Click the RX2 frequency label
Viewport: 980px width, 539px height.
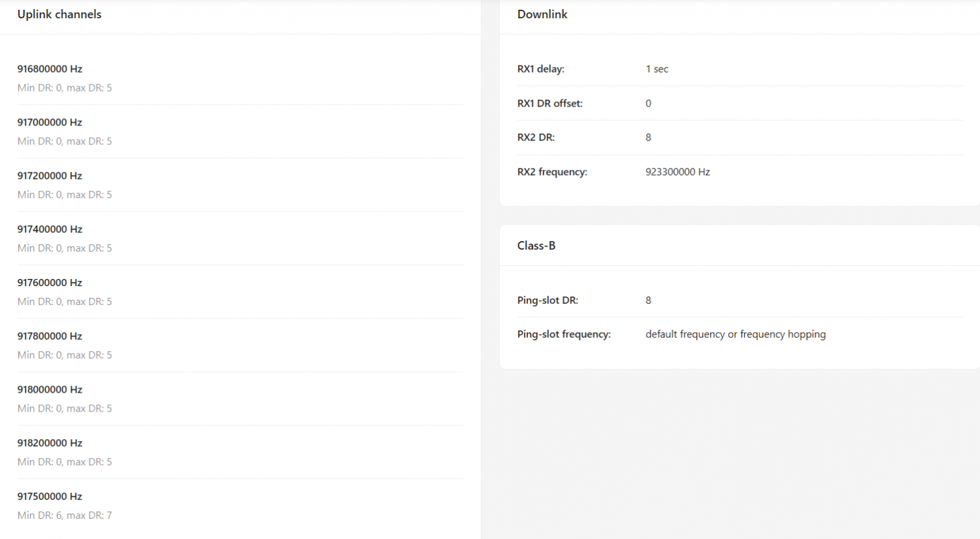coord(552,172)
